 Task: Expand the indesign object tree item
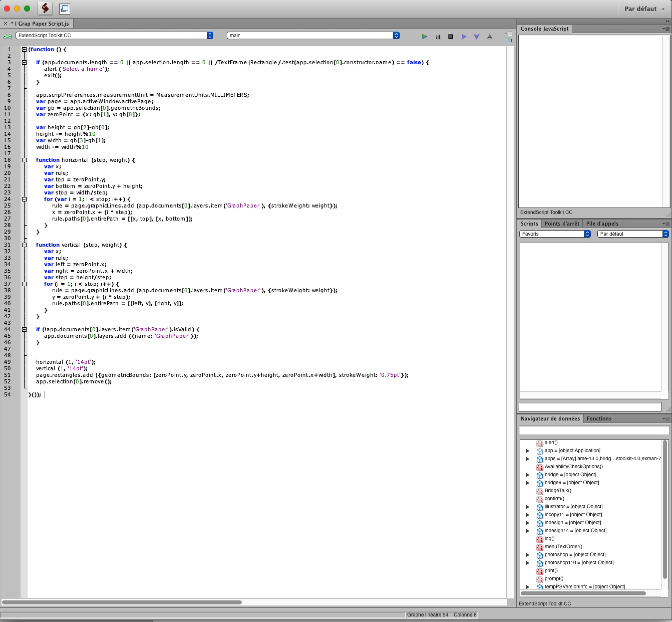click(527, 523)
